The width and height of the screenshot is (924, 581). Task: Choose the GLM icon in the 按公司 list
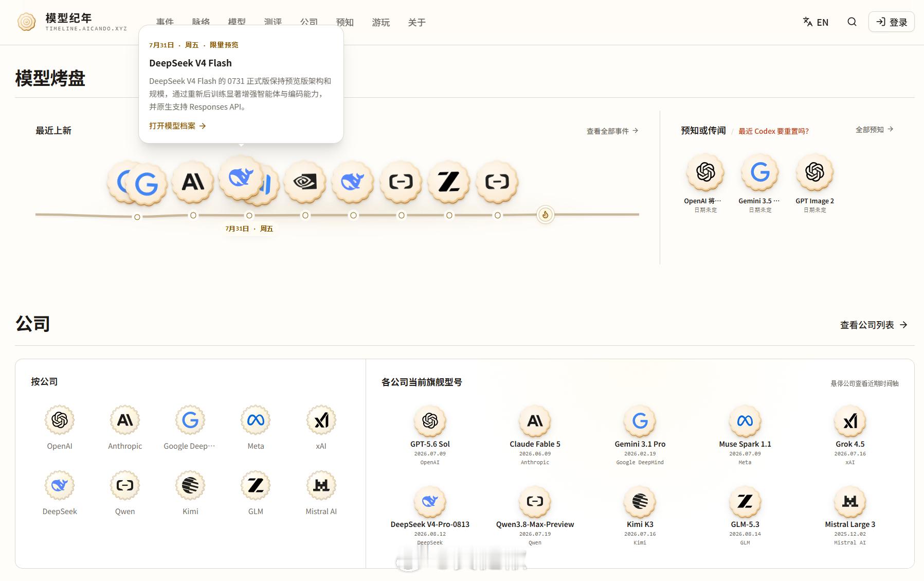pyautogui.click(x=256, y=485)
